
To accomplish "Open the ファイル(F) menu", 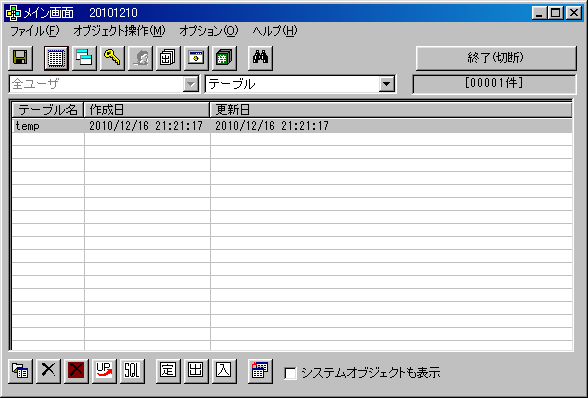I will click(34, 31).
